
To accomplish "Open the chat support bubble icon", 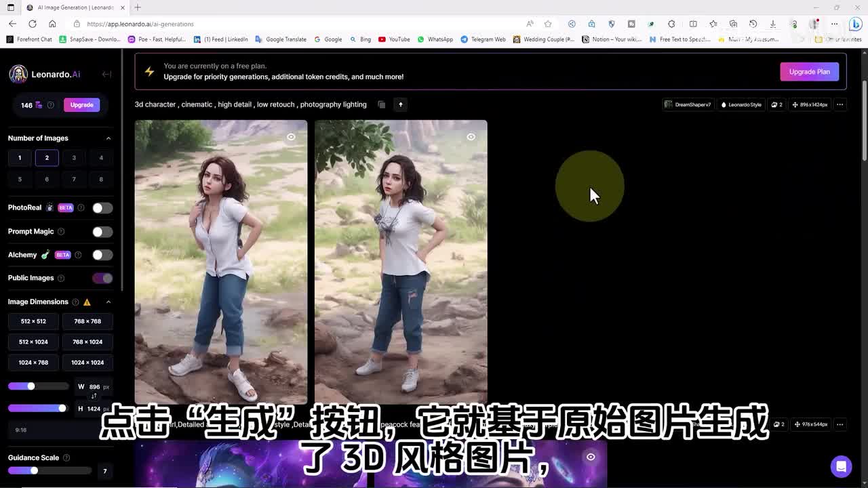I will (841, 466).
